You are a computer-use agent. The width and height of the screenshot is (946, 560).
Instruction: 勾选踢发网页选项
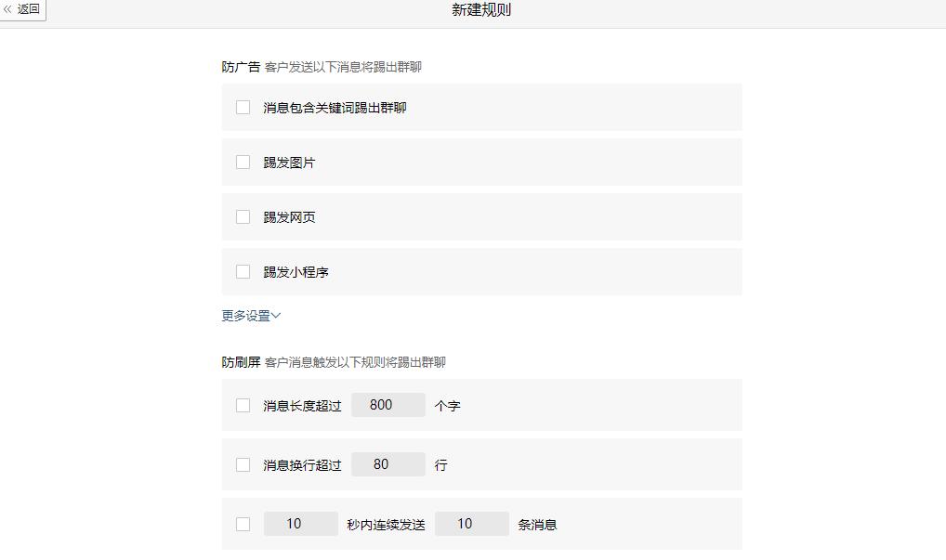[243, 216]
